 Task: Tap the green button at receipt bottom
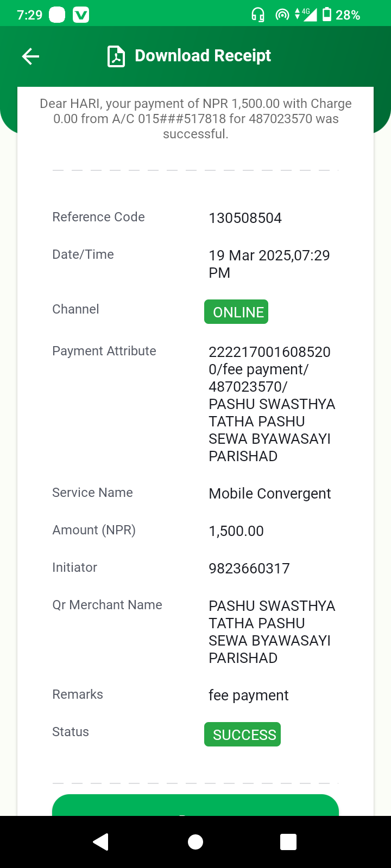tap(195, 805)
